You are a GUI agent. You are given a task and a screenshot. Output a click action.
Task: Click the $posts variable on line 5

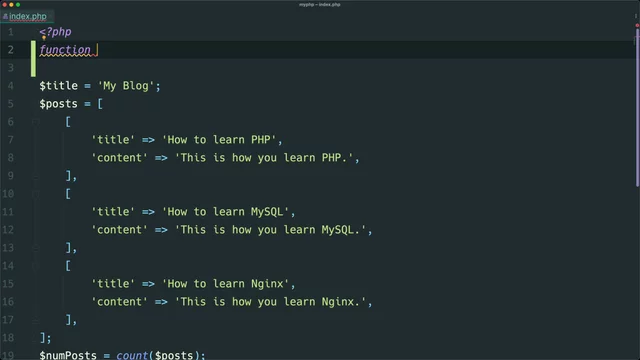pos(58,104)
